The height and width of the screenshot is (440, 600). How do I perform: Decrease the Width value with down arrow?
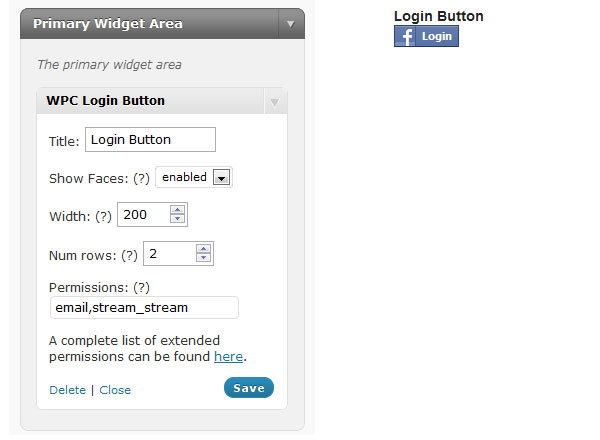pyautogui.click(x=177, y=218)
